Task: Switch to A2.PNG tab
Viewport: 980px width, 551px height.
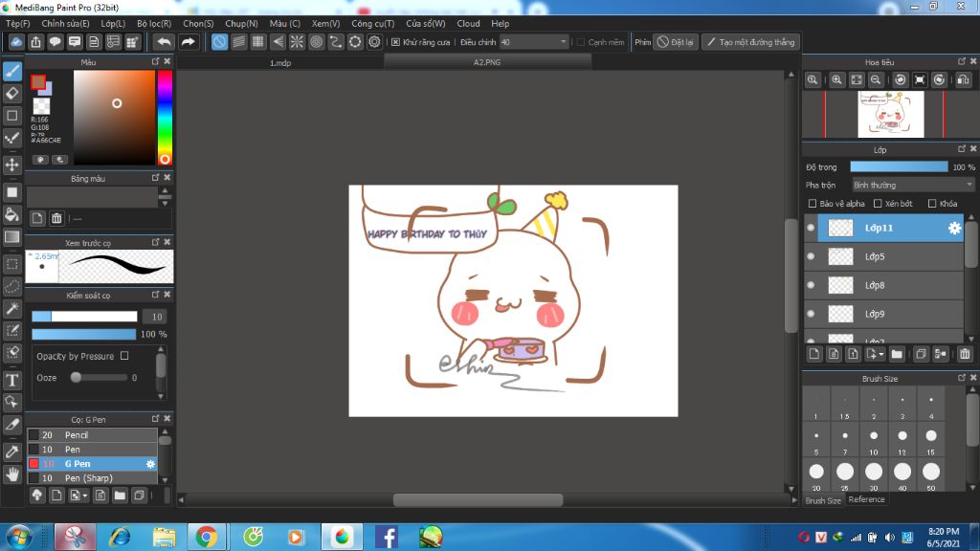Action: tap(487, 62)
